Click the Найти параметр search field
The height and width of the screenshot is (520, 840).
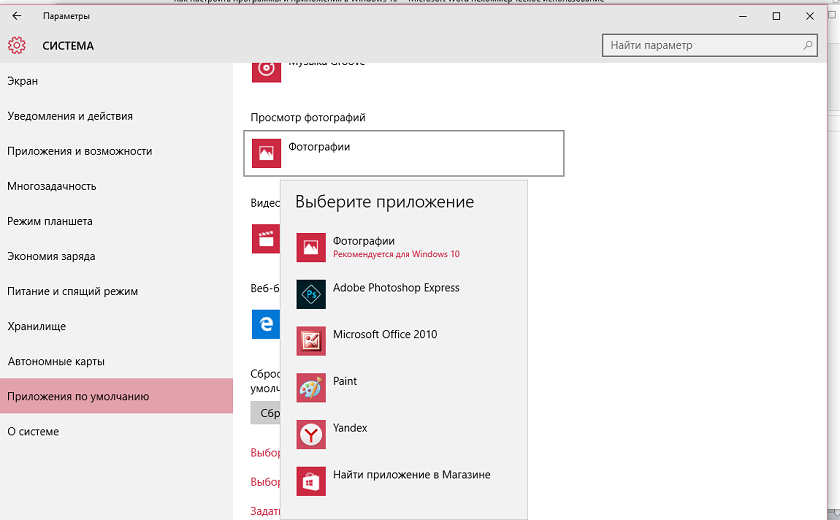[x=709, y=46]
